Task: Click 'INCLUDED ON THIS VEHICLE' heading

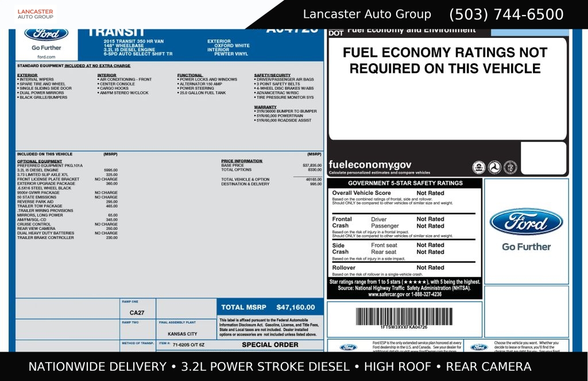Action: tap(45, 154)
